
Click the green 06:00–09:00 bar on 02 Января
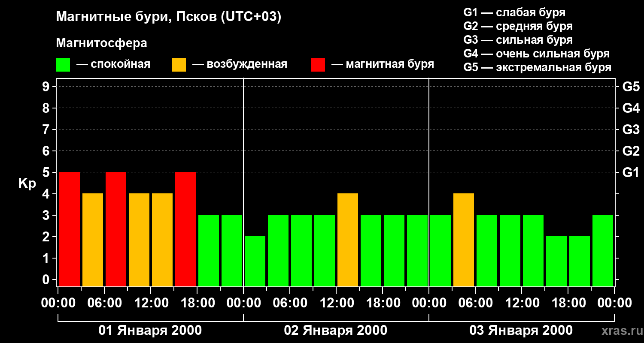pos(301,250)
